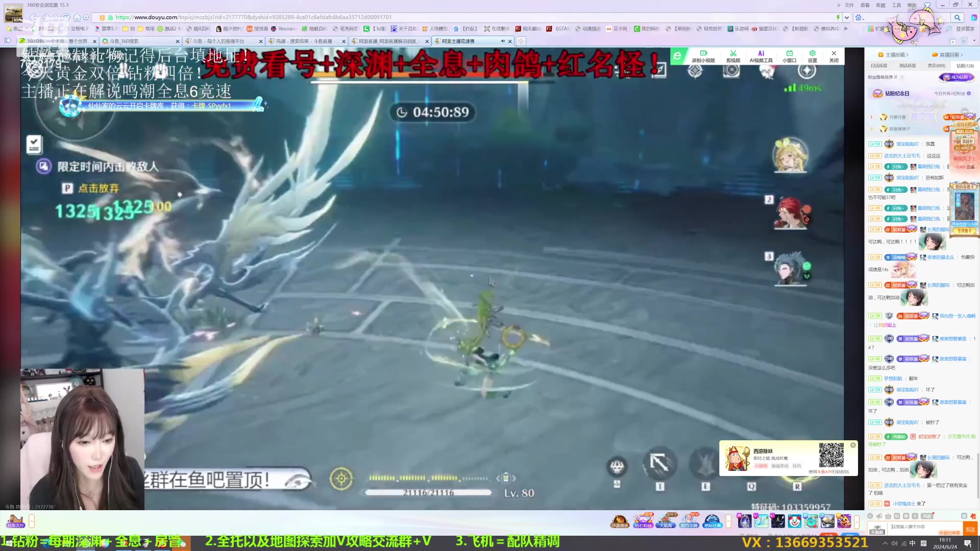
Task: Open the sidebar toggle icon left of tabs
Action: [8, 41]
